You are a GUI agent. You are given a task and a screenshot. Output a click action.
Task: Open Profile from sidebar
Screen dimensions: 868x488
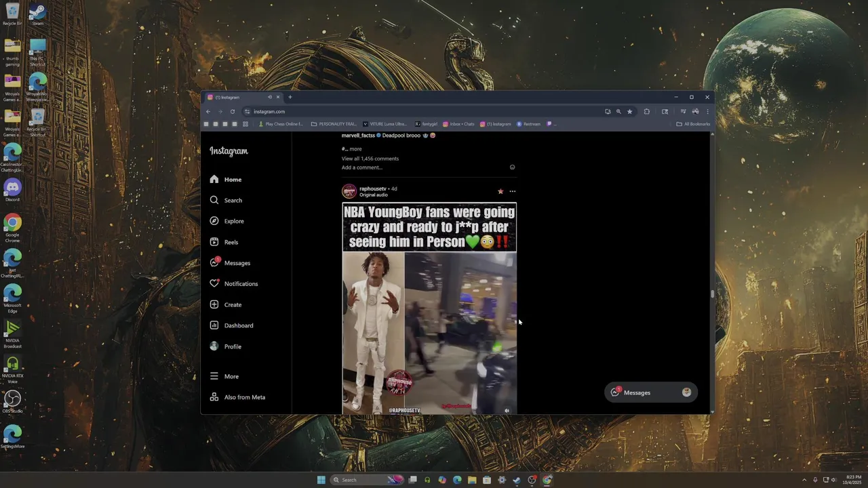coord(225,346)
